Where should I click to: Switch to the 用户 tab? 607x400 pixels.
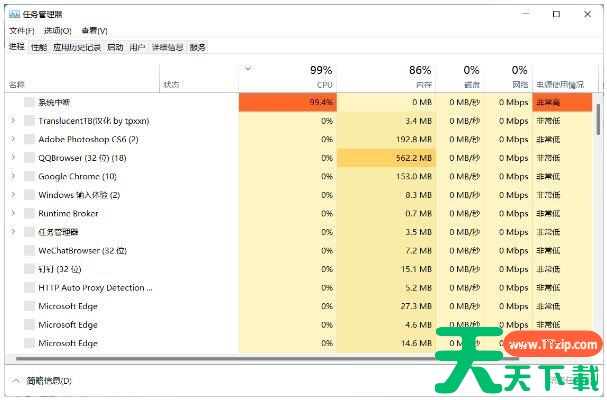click(x=137, y=48)
